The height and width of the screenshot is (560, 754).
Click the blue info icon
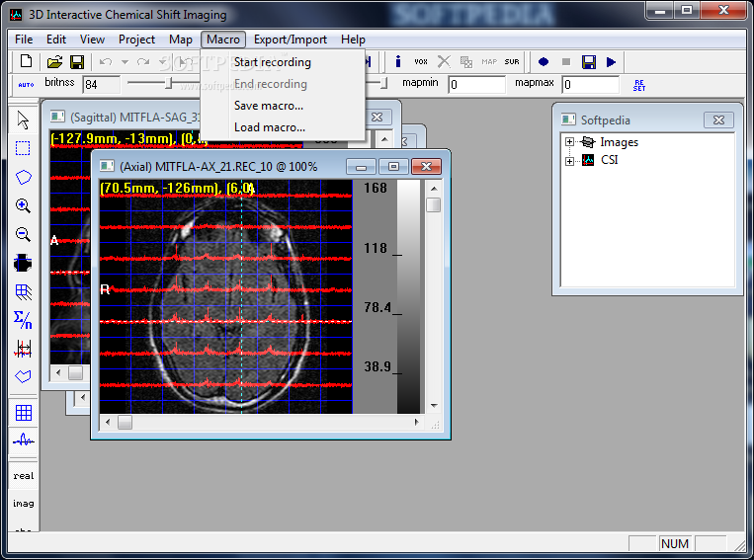[x=397, y=61]
